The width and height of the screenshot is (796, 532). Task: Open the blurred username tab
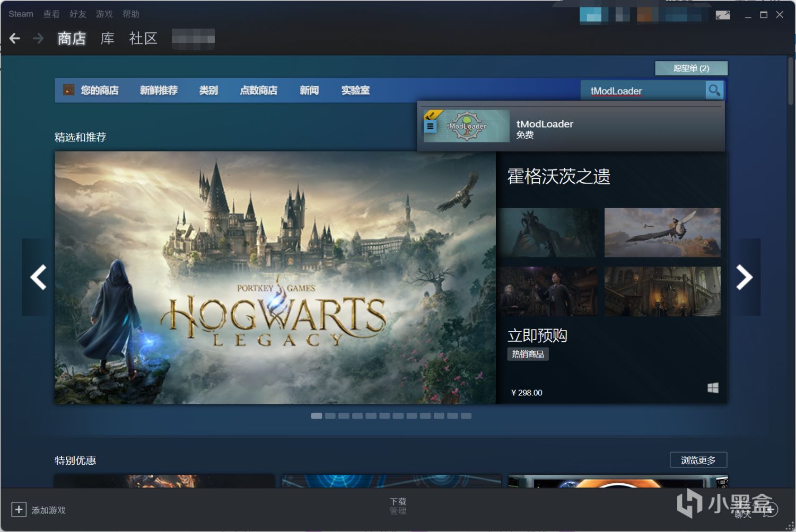point(193,39)
